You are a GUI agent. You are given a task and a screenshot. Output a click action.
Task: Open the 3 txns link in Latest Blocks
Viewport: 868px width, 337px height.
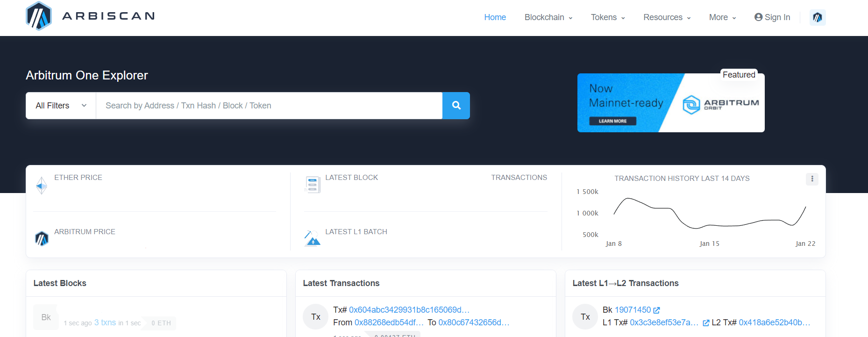(105, 323)
